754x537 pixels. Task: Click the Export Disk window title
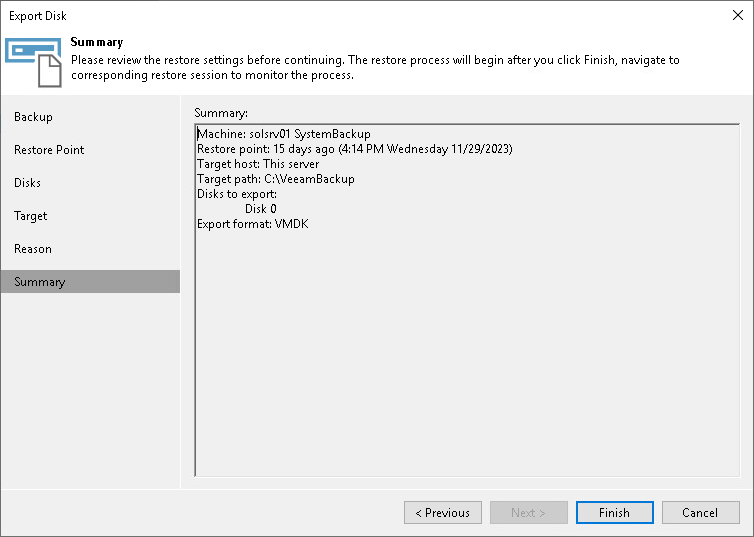pyautogui.click(x=38, y=16)
